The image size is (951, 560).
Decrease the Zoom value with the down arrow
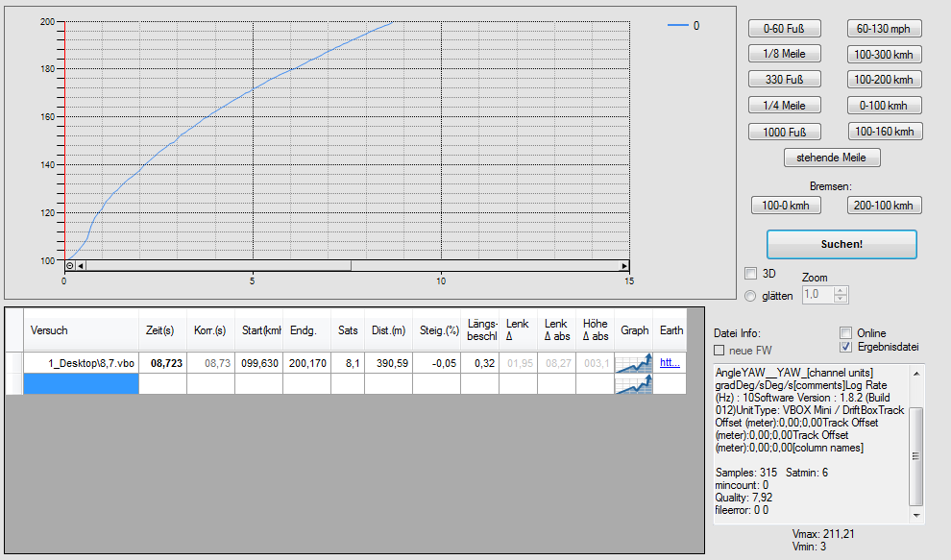841,299
